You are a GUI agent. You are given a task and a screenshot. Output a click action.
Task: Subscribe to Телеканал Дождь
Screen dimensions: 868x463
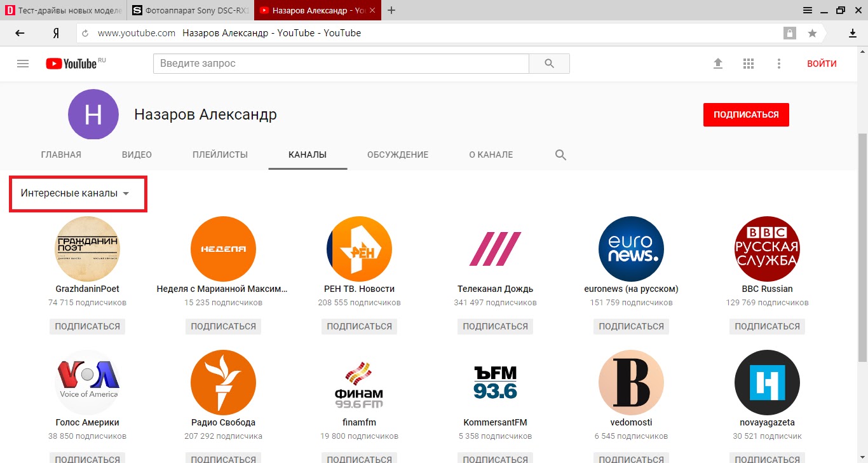(495, 326)
